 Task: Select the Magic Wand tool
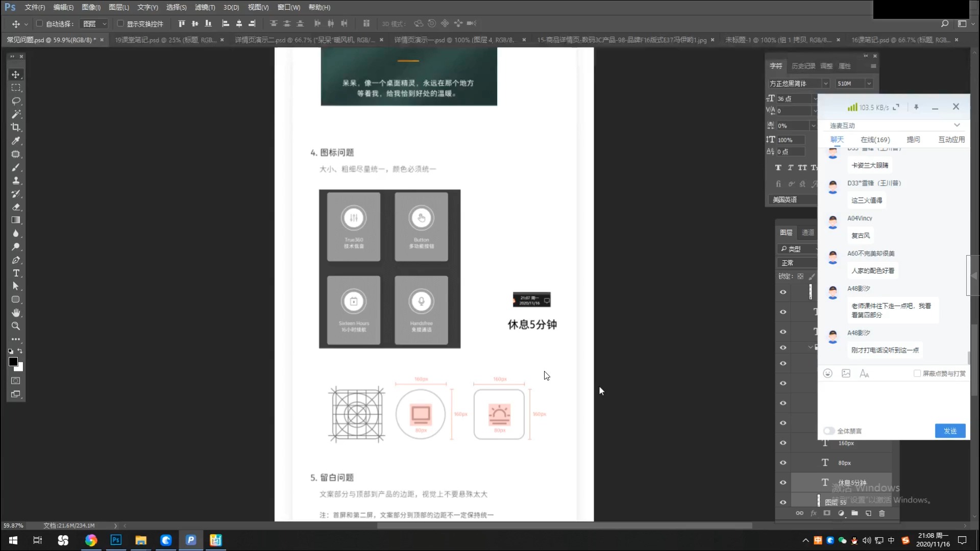[x=16, y=114]
